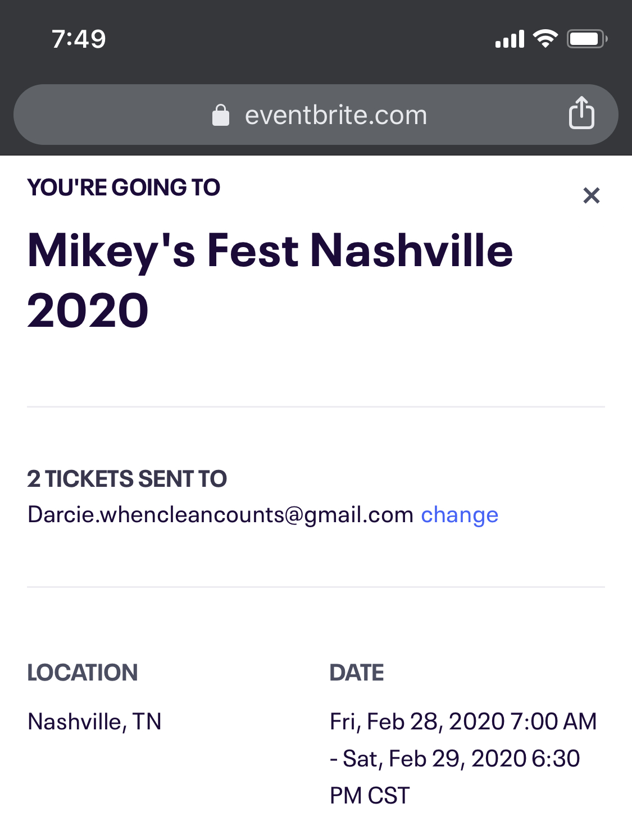This screenshot has height=840, width=632.
Task: Tap the eventbrite.com address text
Action: (x=336, y=115)
